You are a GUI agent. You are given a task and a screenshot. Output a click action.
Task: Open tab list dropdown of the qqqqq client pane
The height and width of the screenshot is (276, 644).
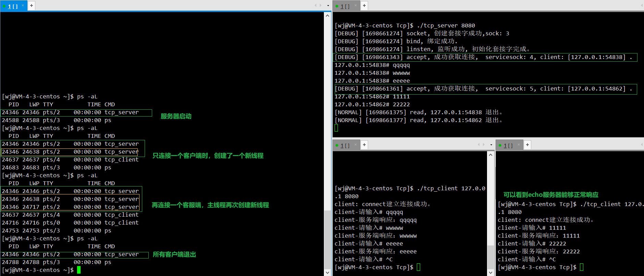pos(491,145)
